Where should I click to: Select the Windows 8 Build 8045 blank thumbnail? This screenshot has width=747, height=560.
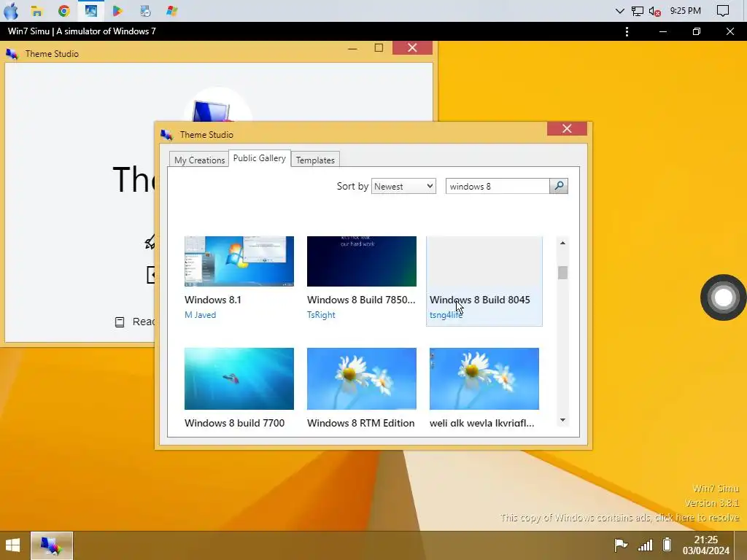(x=484, y=261)
